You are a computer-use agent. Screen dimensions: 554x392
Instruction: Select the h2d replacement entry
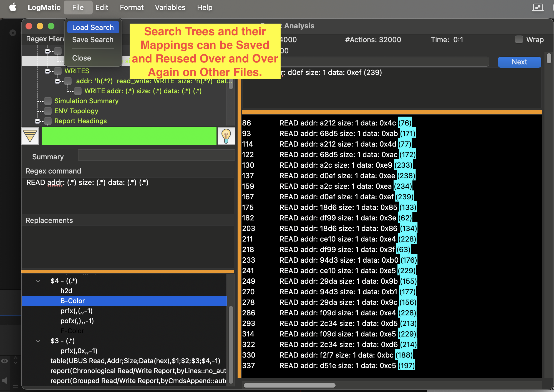66,291
